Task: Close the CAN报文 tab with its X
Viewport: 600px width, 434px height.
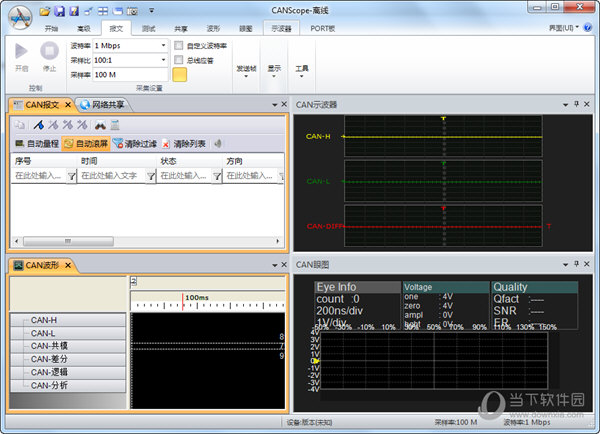Action: point(68,104)
